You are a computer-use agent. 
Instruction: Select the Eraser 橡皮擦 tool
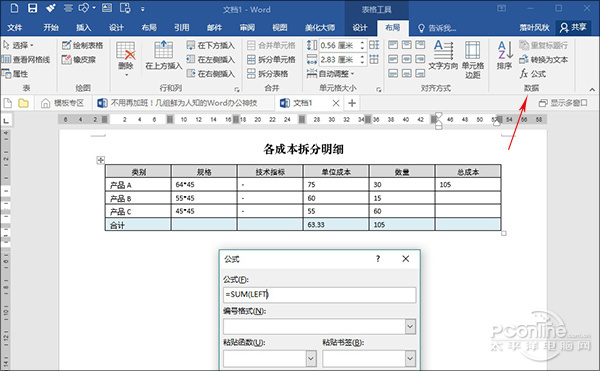[79, 59]
